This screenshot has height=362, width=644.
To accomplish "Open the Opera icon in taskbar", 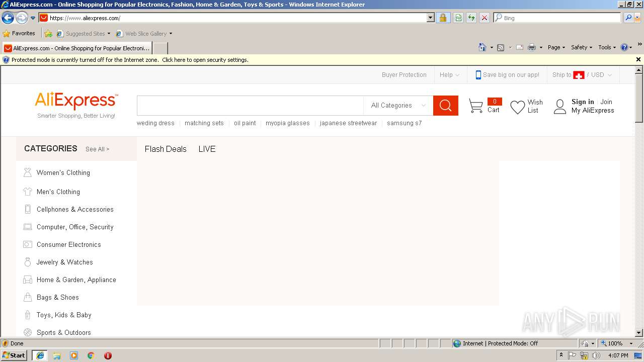I will tap(108, 355).
